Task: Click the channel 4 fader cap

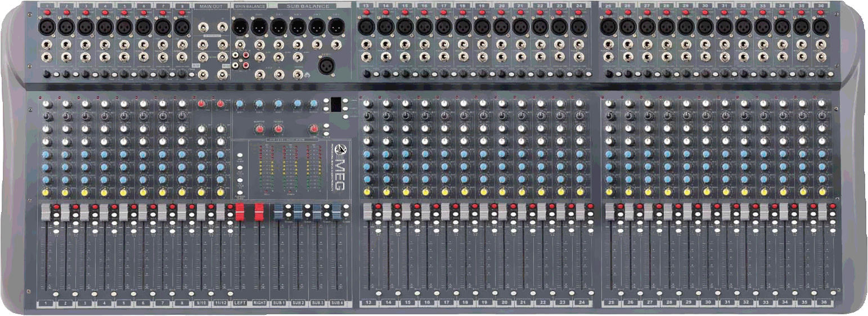Action: click(104, 212)
